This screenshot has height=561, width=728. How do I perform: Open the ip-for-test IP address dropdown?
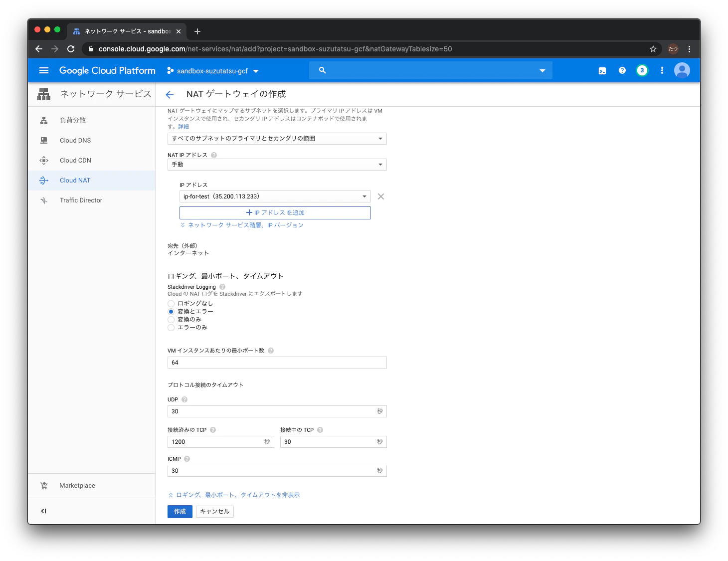pos(275,196)
